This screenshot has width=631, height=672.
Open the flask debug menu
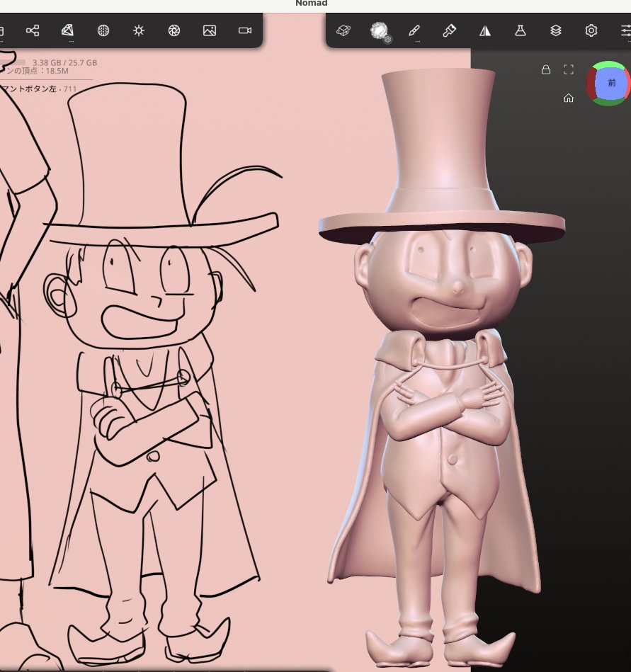pyautogui.click(x=521, y=30)
